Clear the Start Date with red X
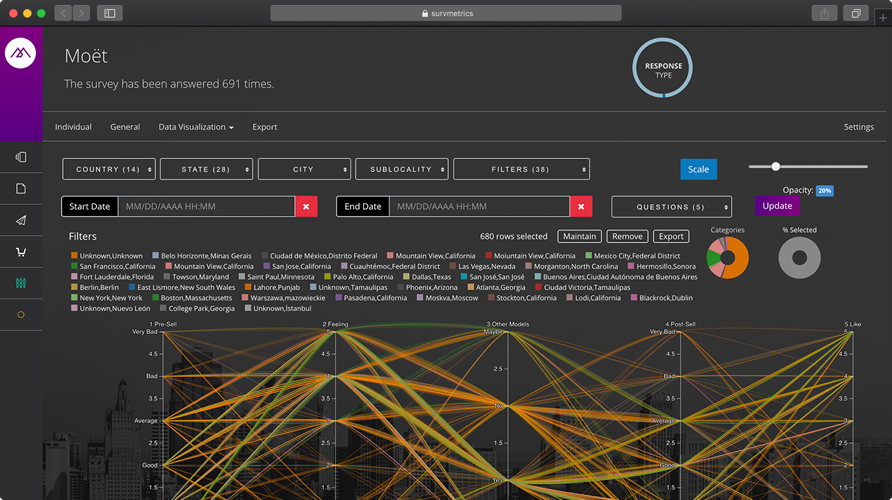 (306, 206)
